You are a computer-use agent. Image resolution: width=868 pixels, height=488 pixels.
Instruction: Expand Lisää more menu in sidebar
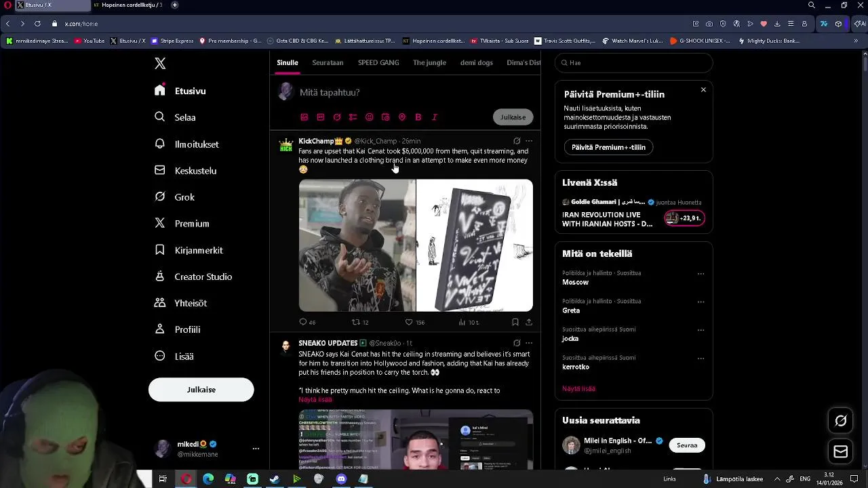[x=174, y=356]
